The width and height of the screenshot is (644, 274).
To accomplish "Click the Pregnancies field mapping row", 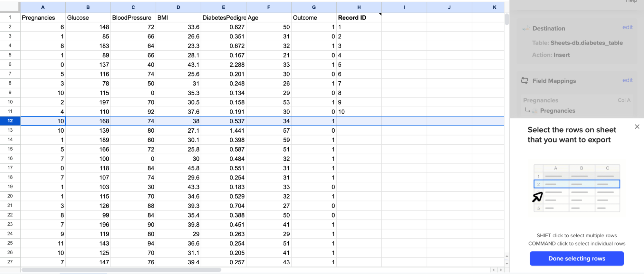I will (577, 105).
